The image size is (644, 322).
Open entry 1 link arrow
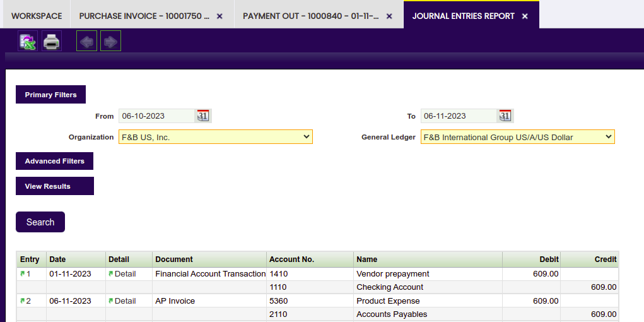pos(23,273)
